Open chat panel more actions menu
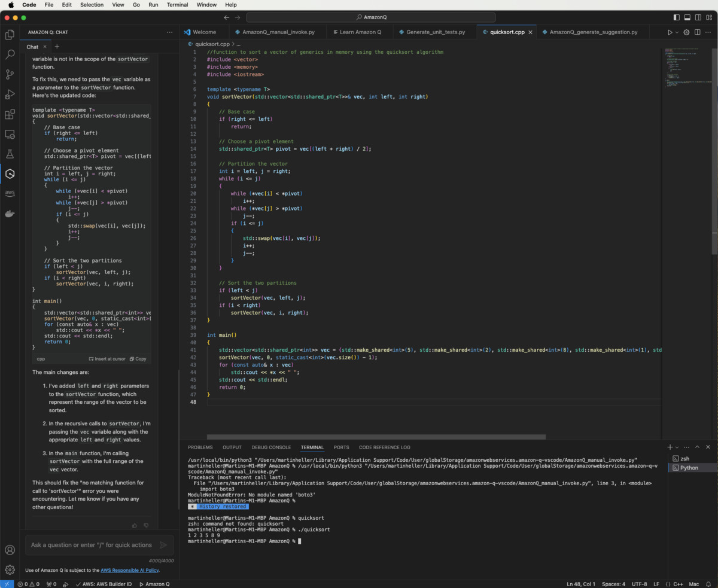This screenshot has width=718, height=588. [170, 32]
